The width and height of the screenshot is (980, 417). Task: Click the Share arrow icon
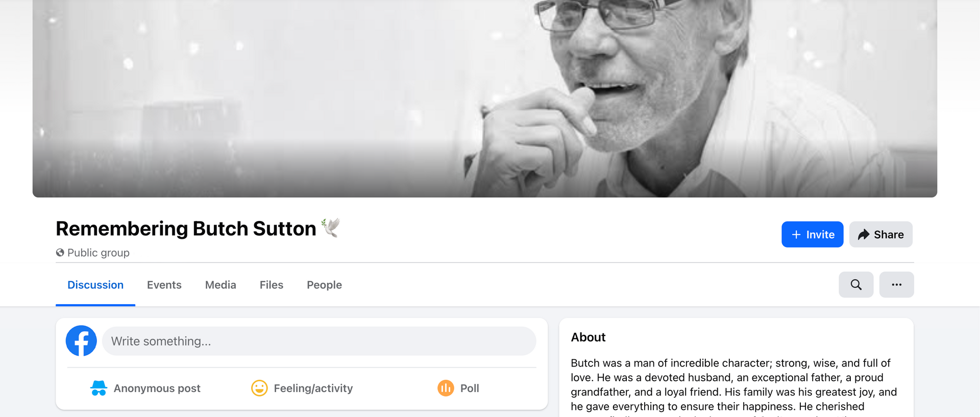pyautogui.click(x=864, y=235)
